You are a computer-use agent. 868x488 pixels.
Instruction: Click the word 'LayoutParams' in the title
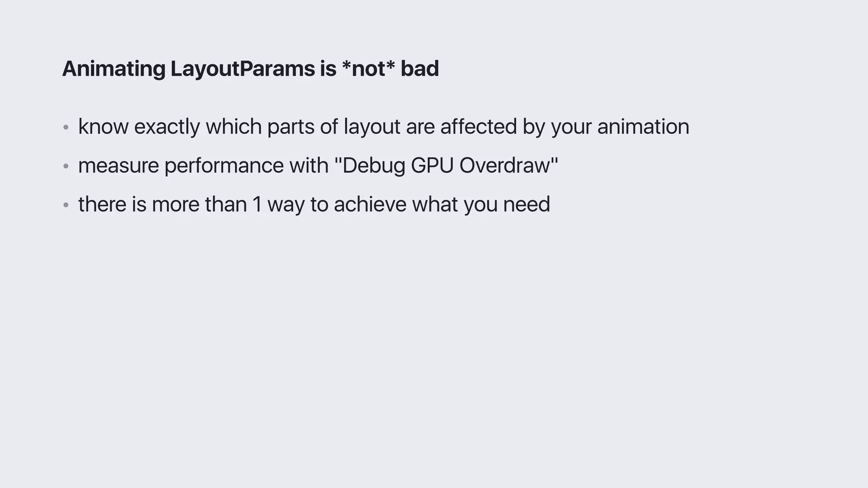click(x=242, y=69)
